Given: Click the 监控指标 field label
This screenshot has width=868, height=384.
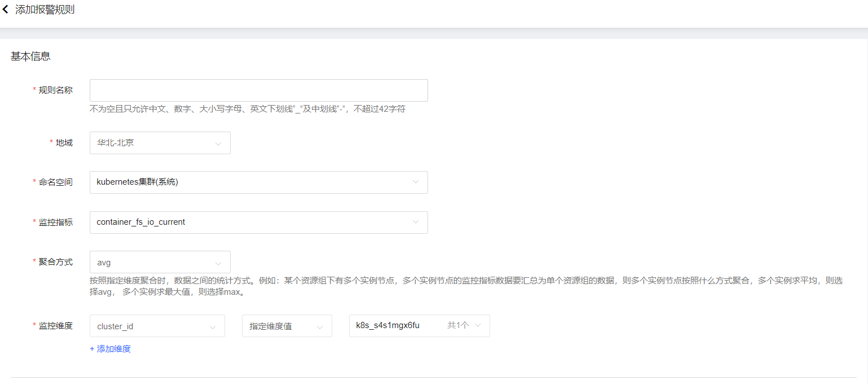Looking at the screenshot, I should point(55,222).
